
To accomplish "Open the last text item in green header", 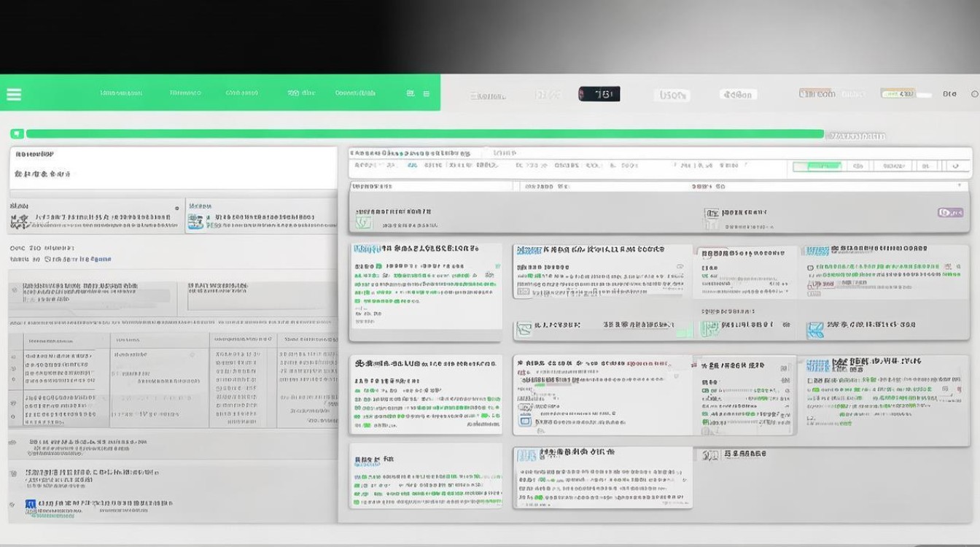I will click(x=355, y=93).
